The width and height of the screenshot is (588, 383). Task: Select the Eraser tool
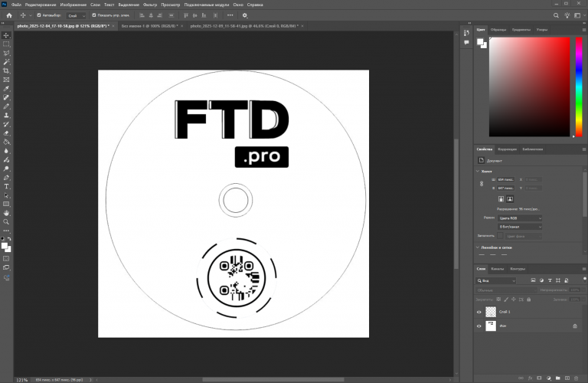[x=6, y=133]
